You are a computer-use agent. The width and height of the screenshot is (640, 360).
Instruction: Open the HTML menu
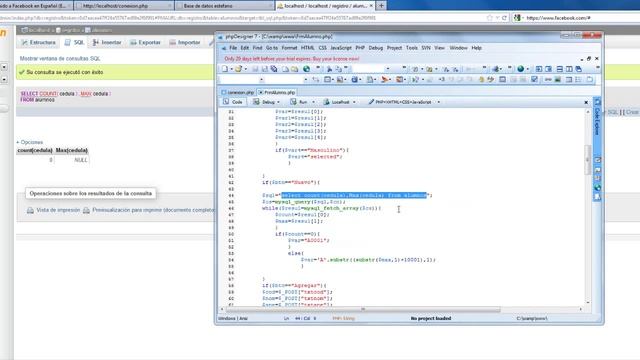(308, 48)
